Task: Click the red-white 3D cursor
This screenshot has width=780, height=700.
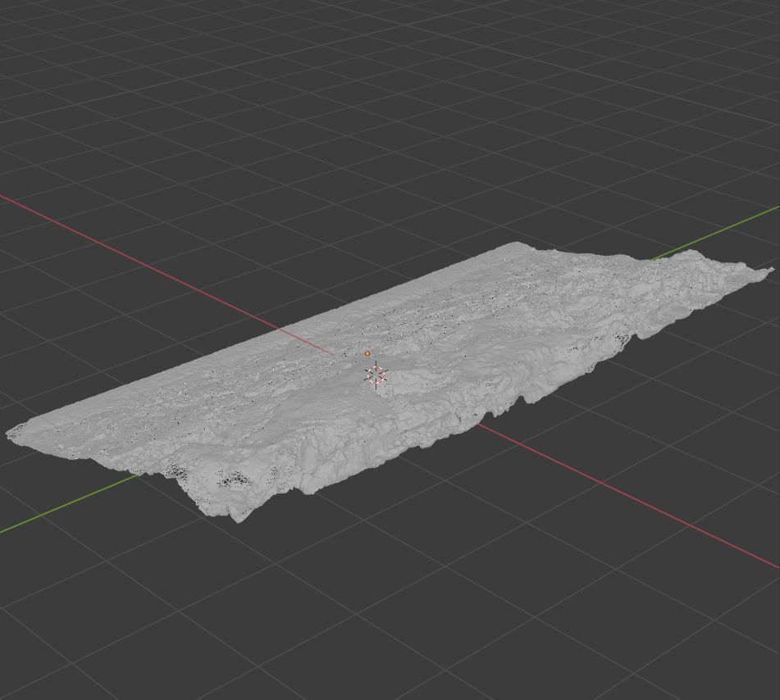Action: (376, 375)
